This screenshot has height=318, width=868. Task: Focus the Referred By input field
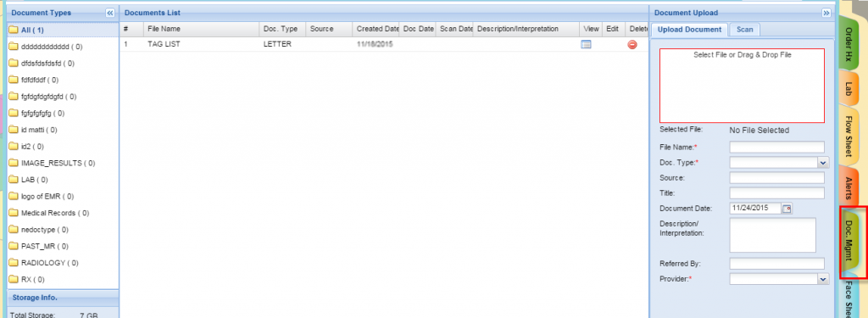(777, 263)
